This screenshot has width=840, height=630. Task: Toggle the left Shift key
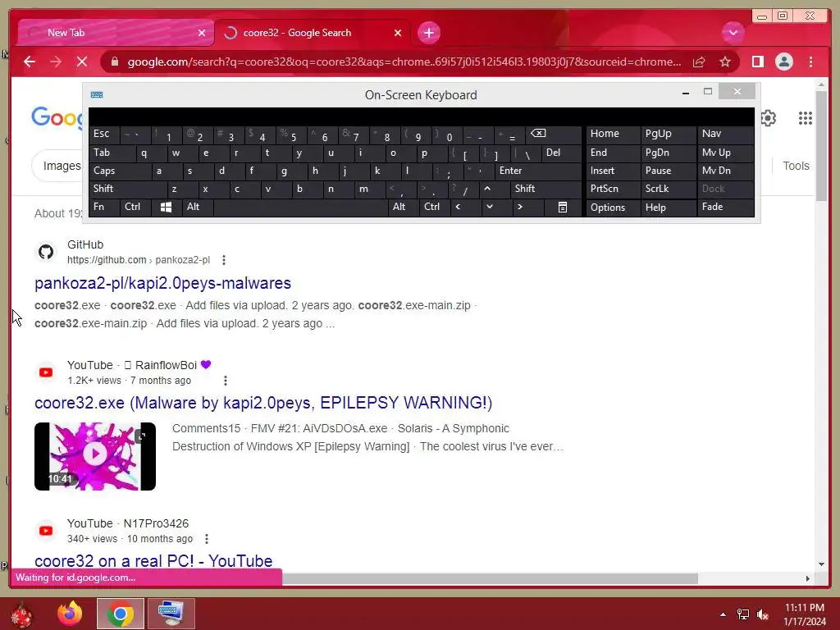128,189
